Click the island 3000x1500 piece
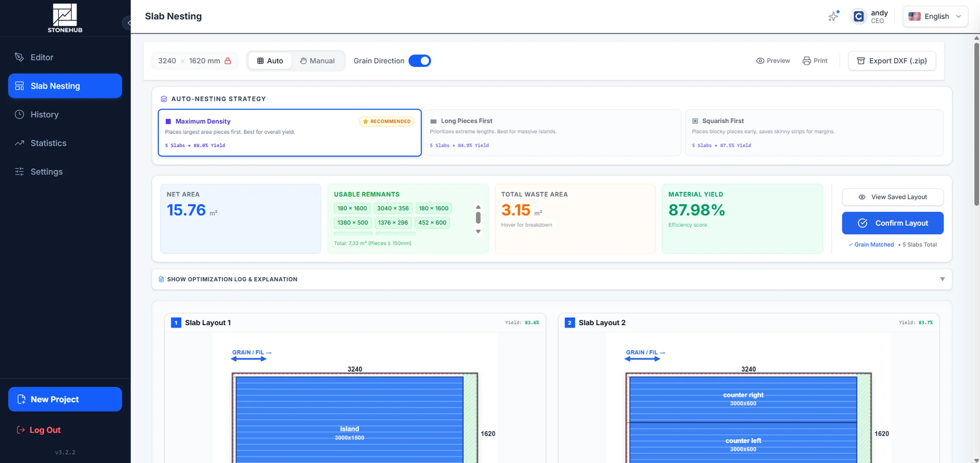This screenshot has height=463, width=980. click(x=349, y=420)
